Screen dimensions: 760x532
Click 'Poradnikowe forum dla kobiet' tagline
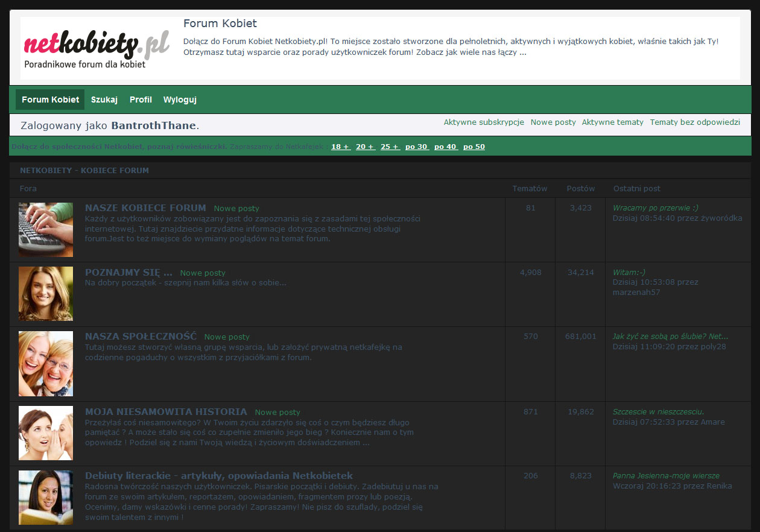point(85,64)
